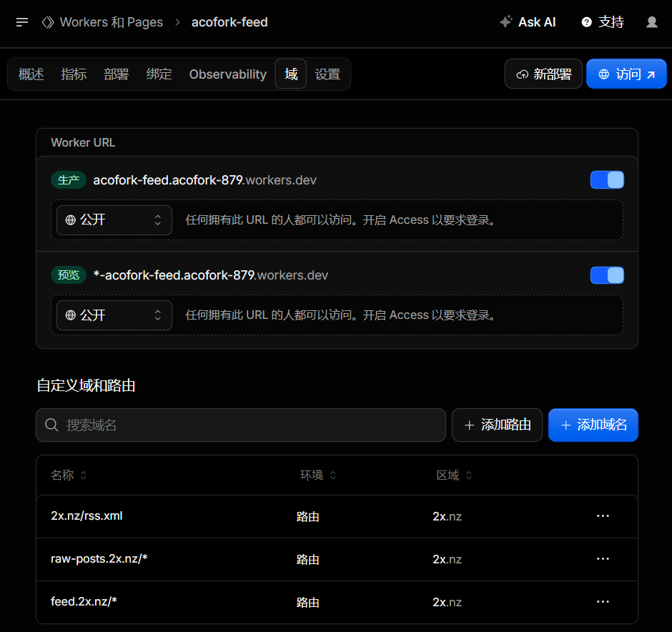Screen dimensions: 672x632
Task: Open actions menu for feed.2x.nz/* route
Action: [603, 601]
